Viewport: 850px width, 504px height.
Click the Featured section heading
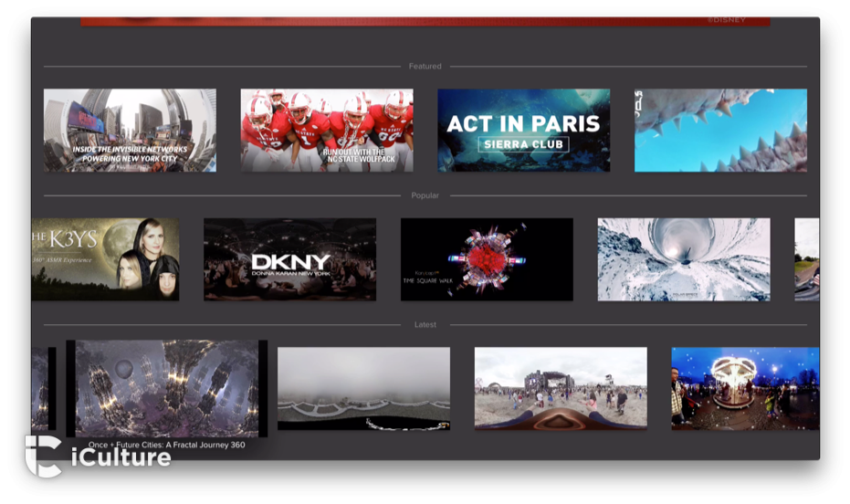click(425, 66)
